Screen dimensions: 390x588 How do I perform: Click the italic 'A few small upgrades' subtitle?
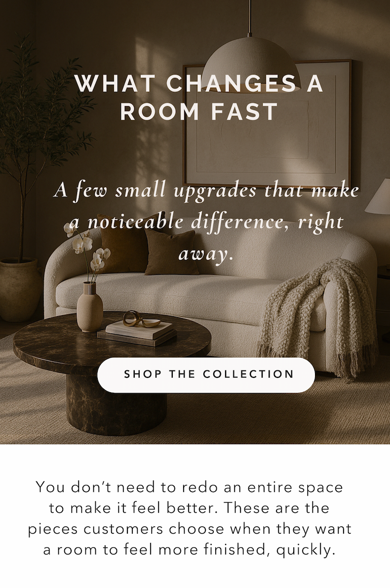pyautogui.click(x=206, y=221)
